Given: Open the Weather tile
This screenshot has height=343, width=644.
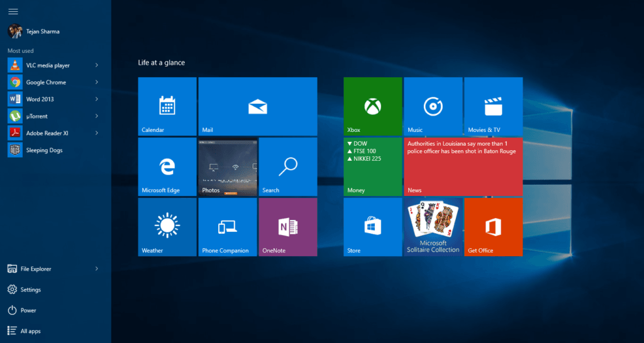Looking at the screenshot, I should point(167,227).
